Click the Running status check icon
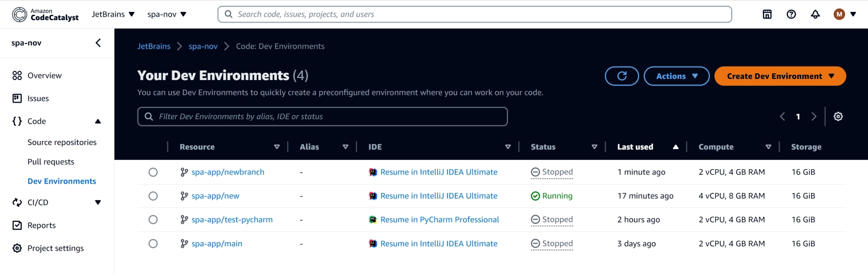Image resolution: width=868 pixels, height=274 pixels. 535,196
